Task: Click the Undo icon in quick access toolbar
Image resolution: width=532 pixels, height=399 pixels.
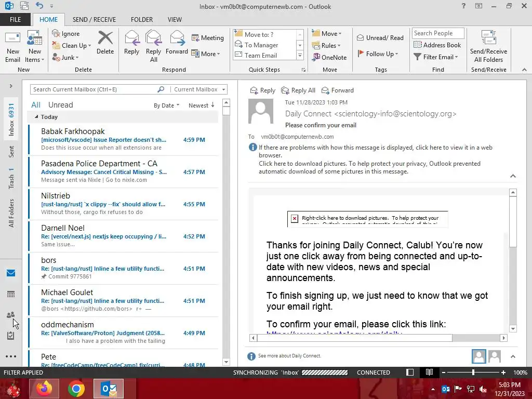Action: tap(39, 6)
